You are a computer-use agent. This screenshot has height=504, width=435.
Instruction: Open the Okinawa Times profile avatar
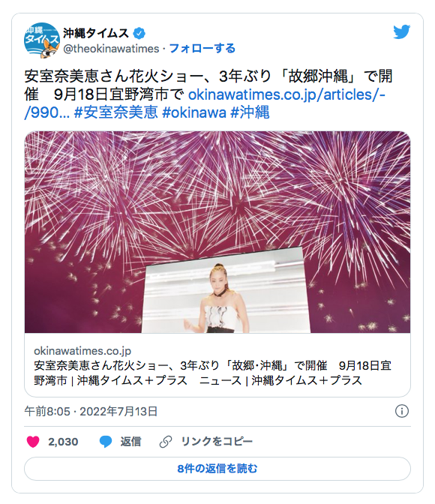pos(42,40)
